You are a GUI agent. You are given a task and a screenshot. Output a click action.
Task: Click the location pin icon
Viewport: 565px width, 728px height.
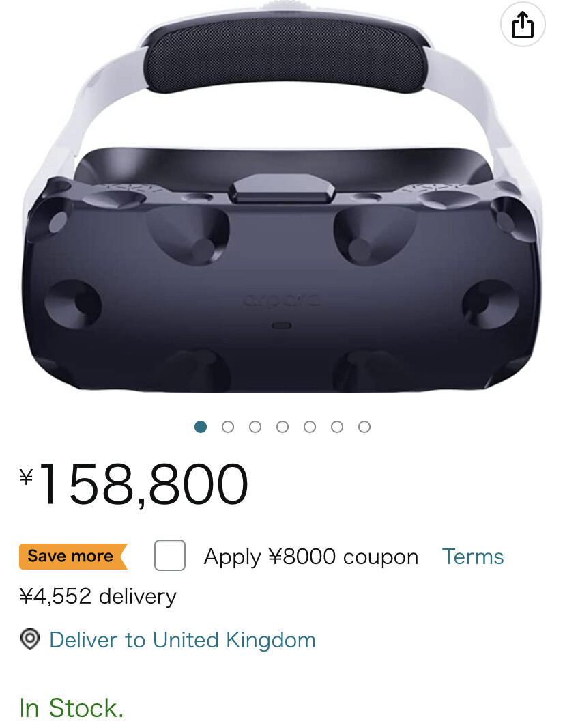tap(30, 639)
